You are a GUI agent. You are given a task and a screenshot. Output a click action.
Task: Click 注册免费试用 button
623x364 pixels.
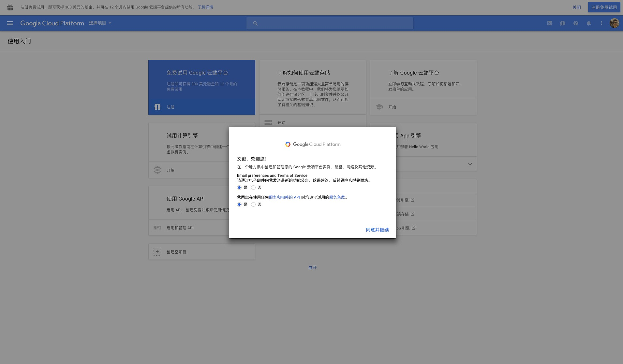(604, 7)
